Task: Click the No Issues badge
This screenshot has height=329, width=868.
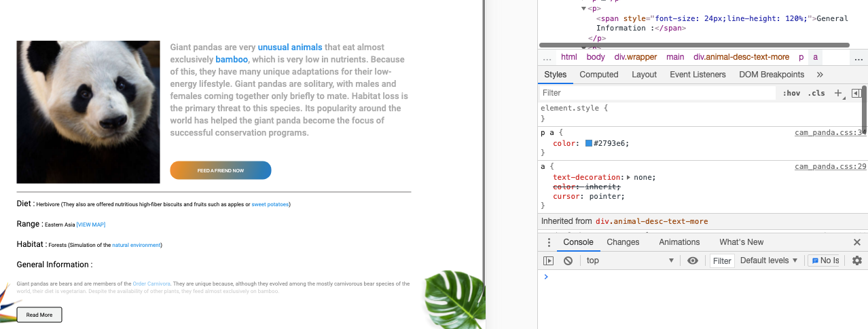Action: click(825, 260)
